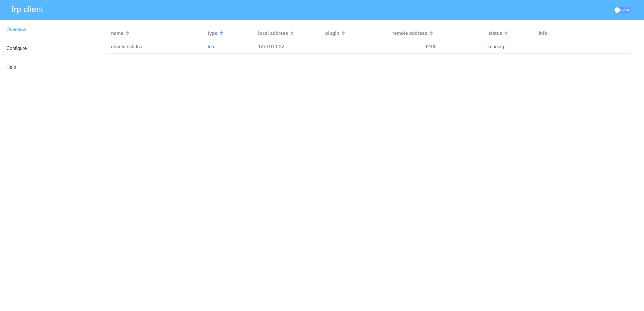The width and height of the screenshot is (644, 311).
Task: Click the info column header
Action: click(543, 33)
